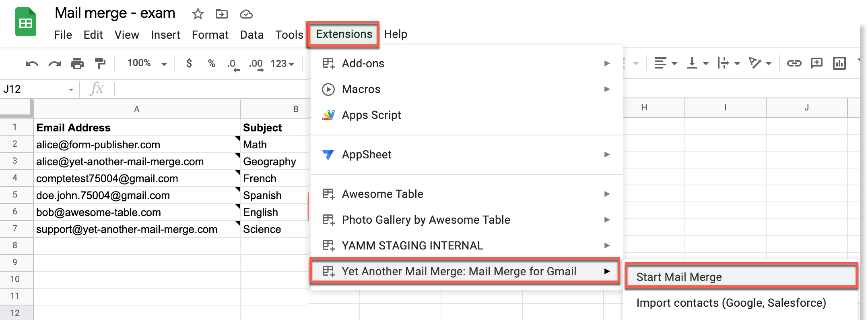Decrease decimal places icon
This screenshot has height=320, width=868.
tap(233, 64)
